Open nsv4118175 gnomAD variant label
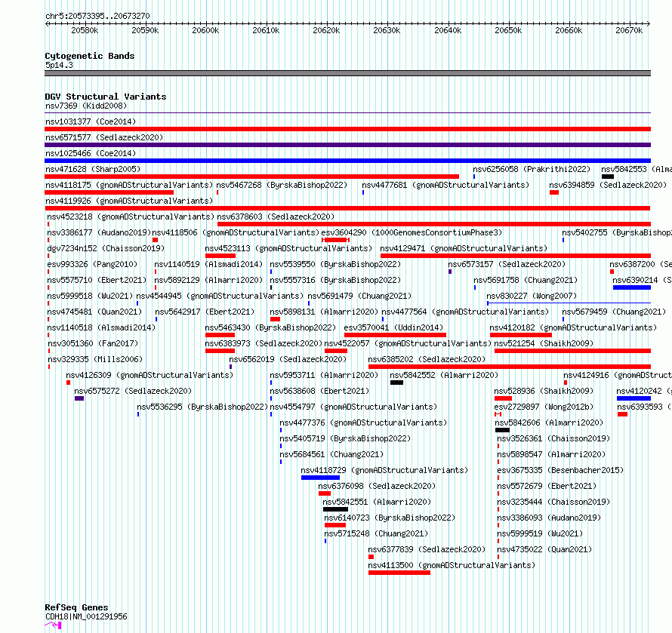Screen dimensions: 672x633 (129, 185)
